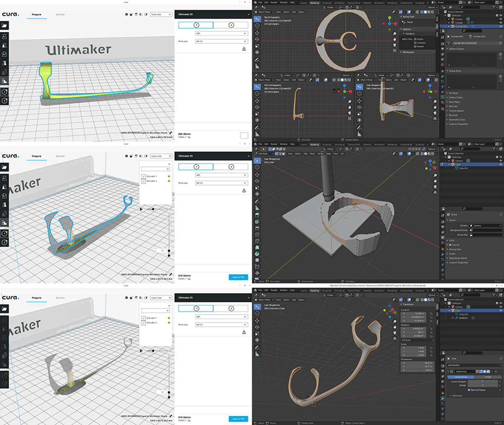This screenshot has width=504, height=425.
Task: Click path slider handle in middle Cura layer view
Action: (x=153, y=209)
